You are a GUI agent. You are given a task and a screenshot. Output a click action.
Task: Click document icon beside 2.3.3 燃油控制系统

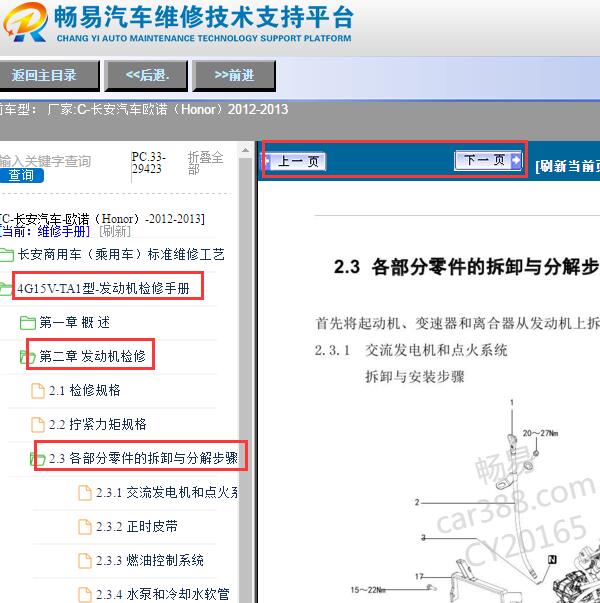[85, 561]
